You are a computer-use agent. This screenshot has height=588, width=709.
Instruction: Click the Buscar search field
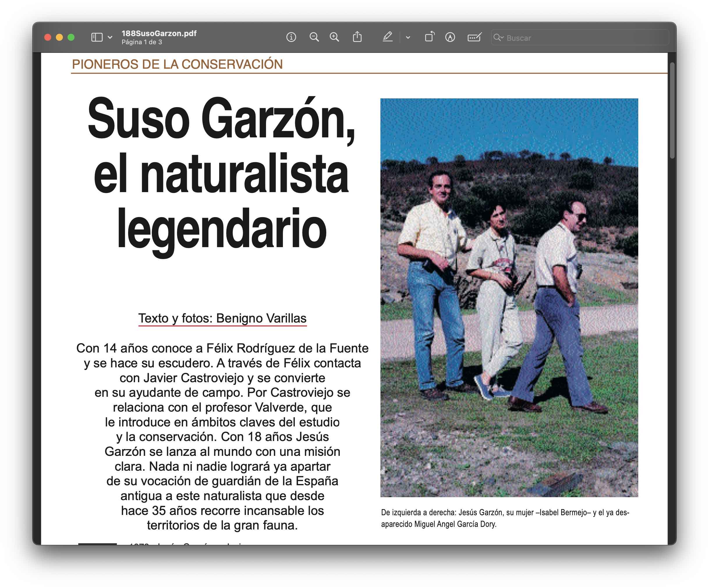pos(580,38)
